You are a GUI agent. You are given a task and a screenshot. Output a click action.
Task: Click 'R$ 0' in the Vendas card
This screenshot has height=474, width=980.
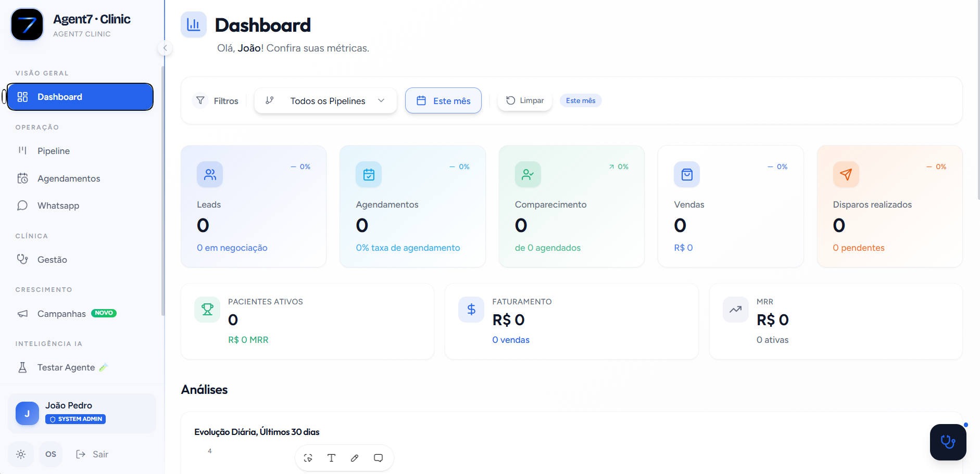(x=683, y=248)
